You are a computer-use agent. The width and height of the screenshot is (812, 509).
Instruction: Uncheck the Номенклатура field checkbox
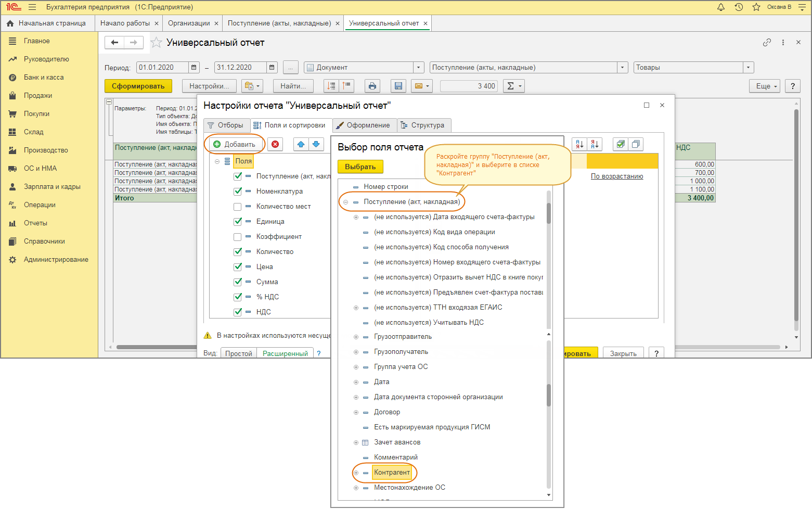tap(238, 192)
